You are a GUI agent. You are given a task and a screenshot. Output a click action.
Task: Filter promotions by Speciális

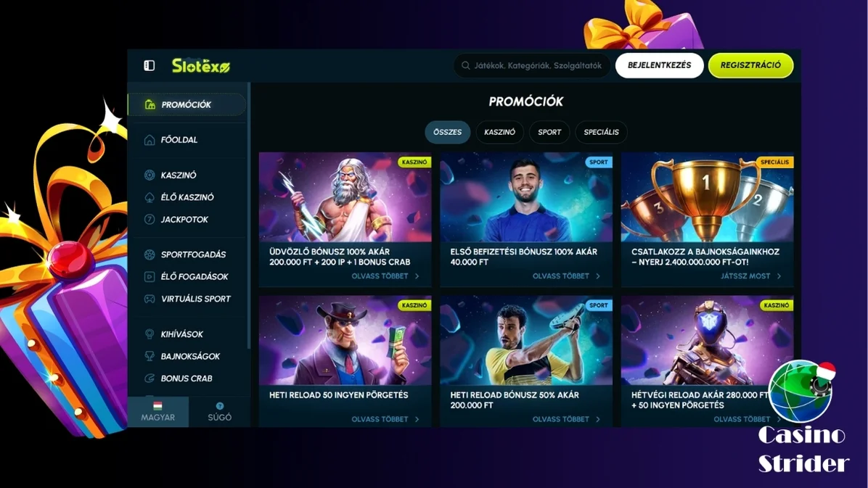pyautogui.click(x=601, y=132)
